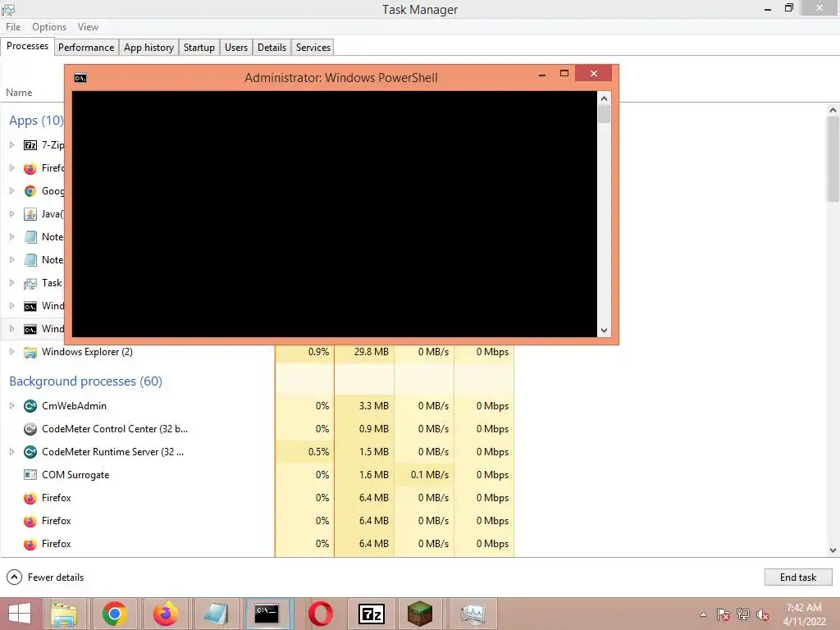Switch to the Startup tab

tap(199, 48)
